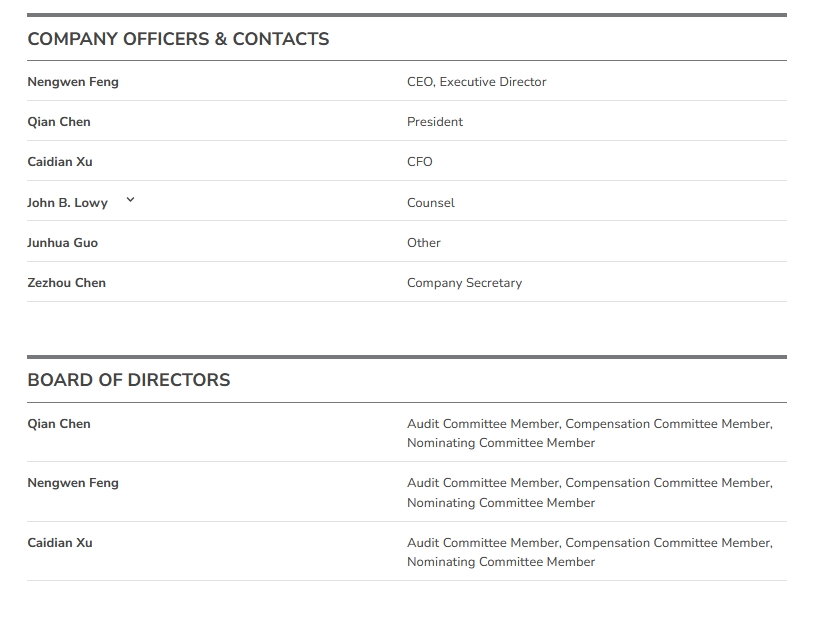Click the President title text

click(435, 122)
